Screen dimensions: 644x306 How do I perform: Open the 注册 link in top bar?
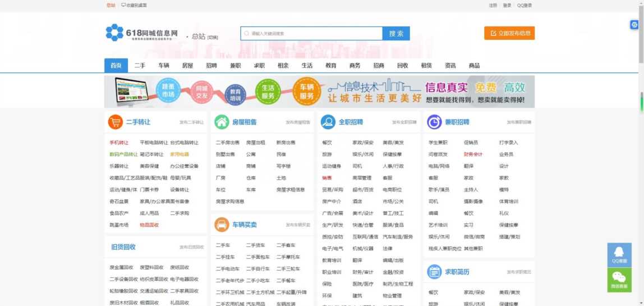click(x=493, y=5)
